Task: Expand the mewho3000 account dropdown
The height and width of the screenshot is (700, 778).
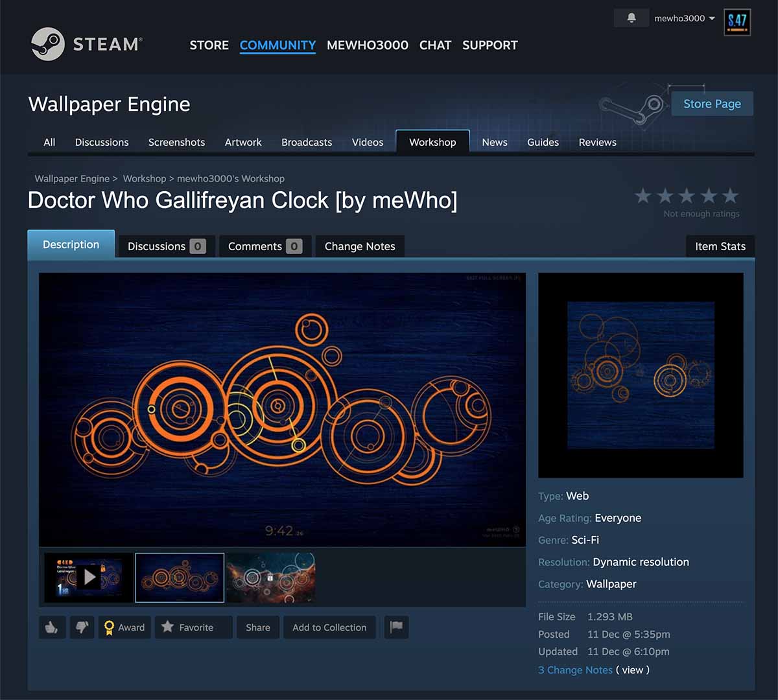Action: 684,18
